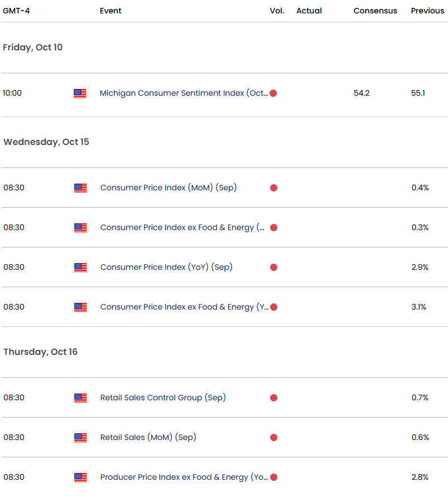Open the Retail Sales Control Group (Sep) event
Image resolution: width=448 pixels, height=496 pixels.
163,398
